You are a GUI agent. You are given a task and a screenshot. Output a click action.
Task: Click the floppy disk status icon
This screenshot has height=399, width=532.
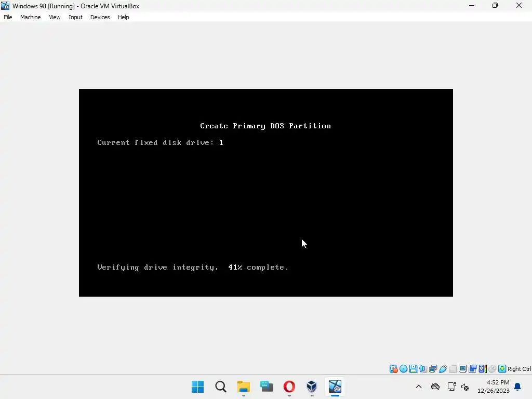coord(413,369)
